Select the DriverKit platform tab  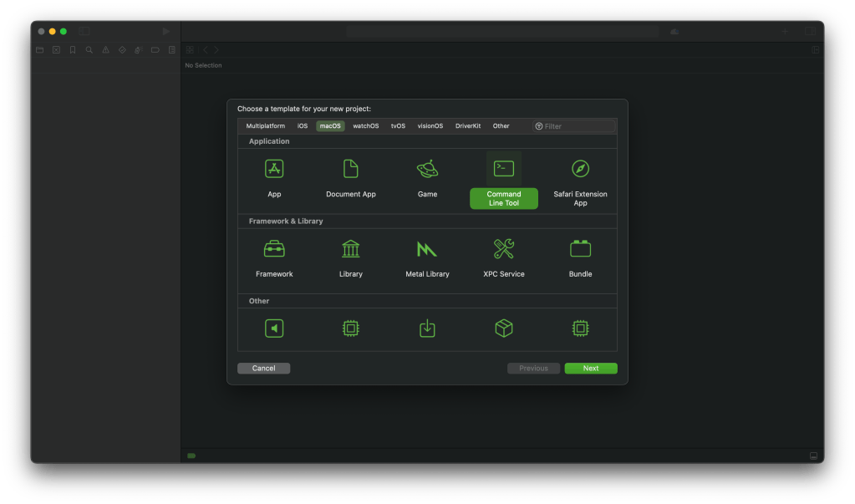coord(468,126)
